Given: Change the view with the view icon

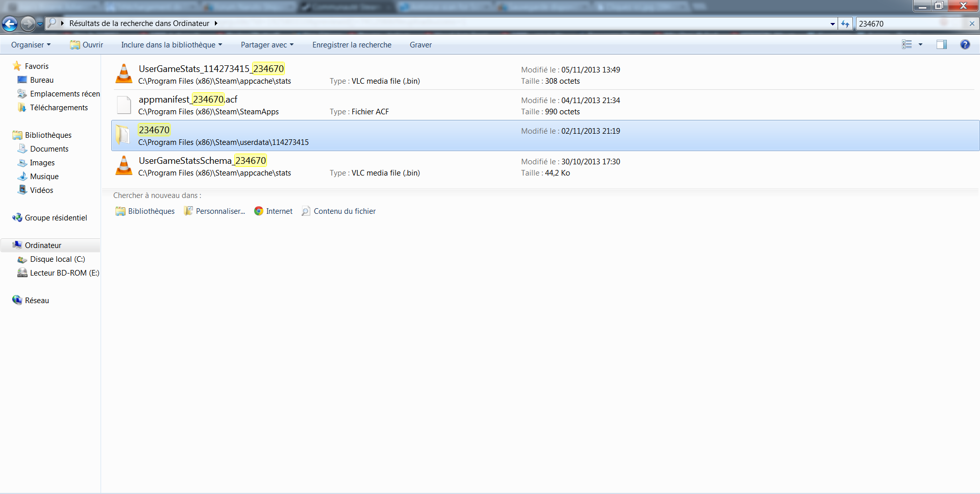Looking at the screenshot, I should [906, 44].
